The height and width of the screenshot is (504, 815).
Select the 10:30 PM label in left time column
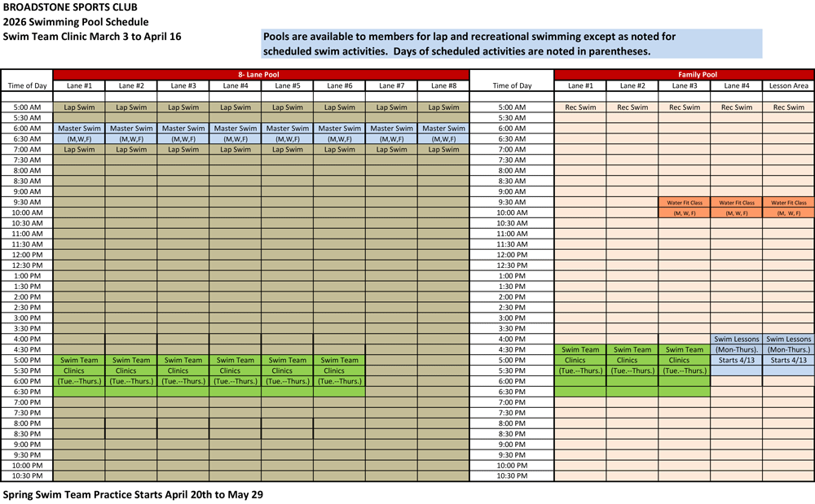click(x=27, y=476)
